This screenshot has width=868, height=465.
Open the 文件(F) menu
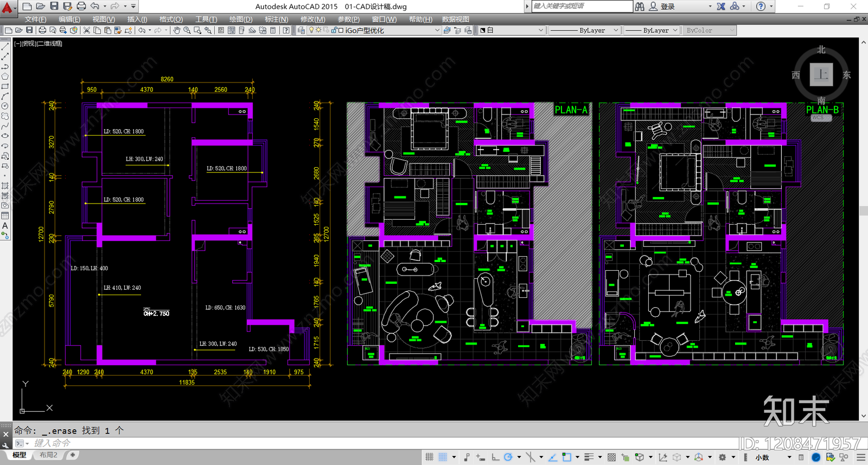pyautogui.click(x=36, y=19)
